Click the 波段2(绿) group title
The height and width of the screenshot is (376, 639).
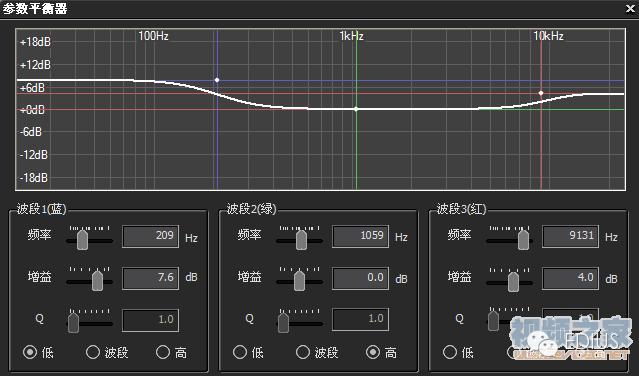[x=251, y=209]
